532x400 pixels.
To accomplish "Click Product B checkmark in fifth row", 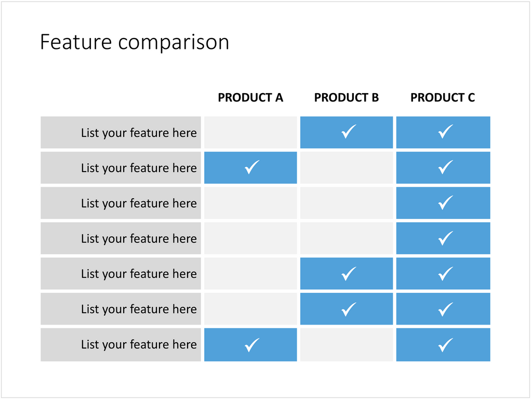I will pos(349,274).
